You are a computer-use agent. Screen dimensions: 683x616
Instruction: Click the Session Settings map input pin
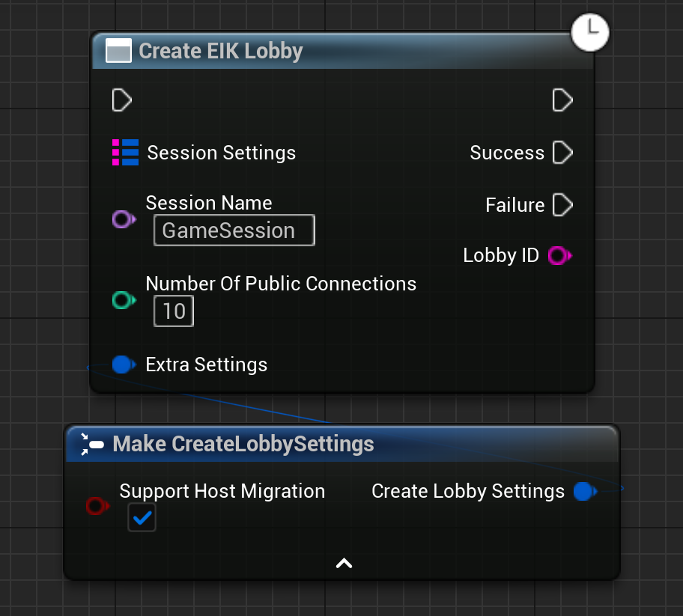pos(125,153)
